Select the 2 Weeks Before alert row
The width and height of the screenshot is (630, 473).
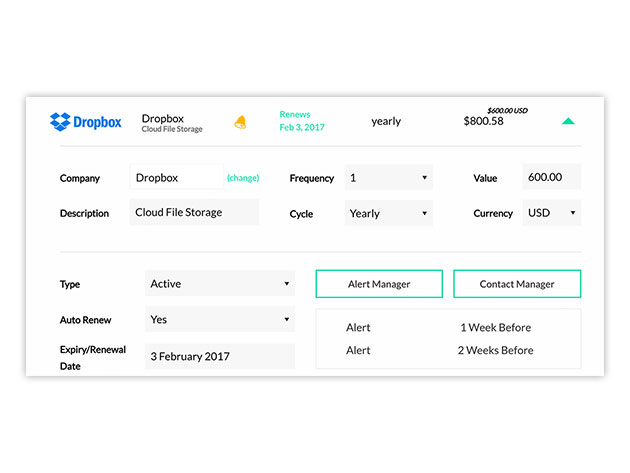440,350
